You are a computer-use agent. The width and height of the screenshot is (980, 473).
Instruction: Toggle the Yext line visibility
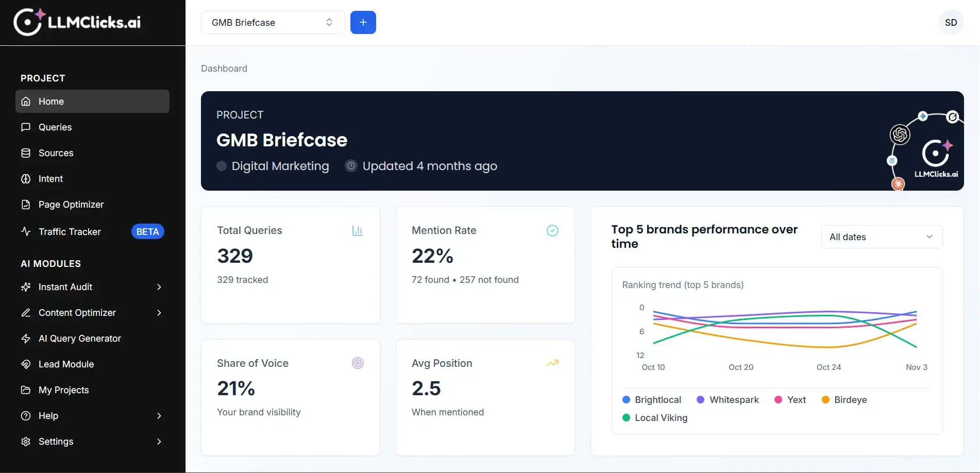(x=789, y=399)
